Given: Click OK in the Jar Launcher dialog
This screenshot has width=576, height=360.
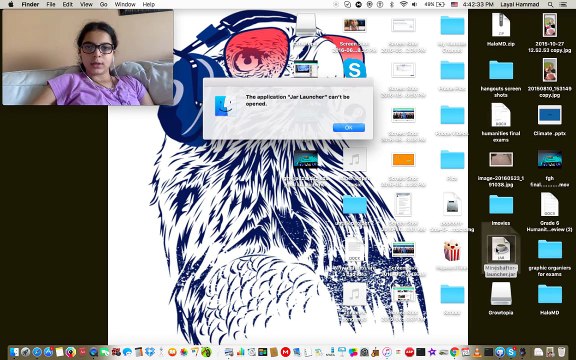Looking at the screenshot, I should coord(349,127).
